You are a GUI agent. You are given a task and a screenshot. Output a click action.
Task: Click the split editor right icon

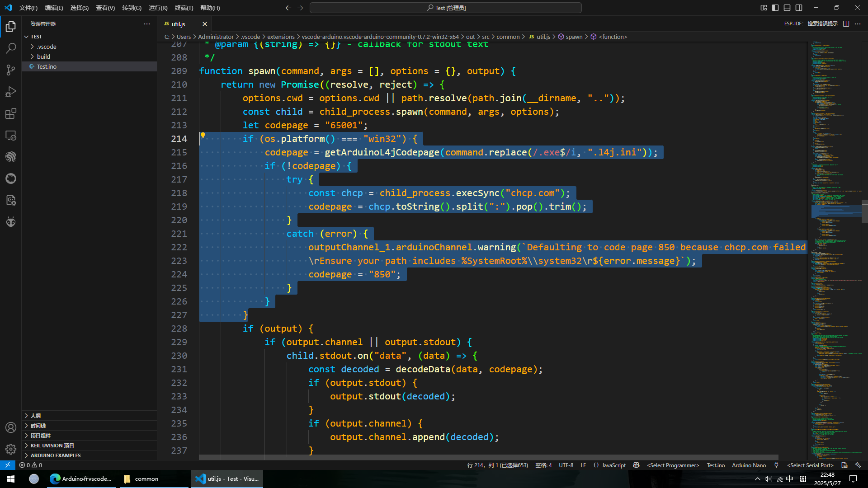click(846, 23)
